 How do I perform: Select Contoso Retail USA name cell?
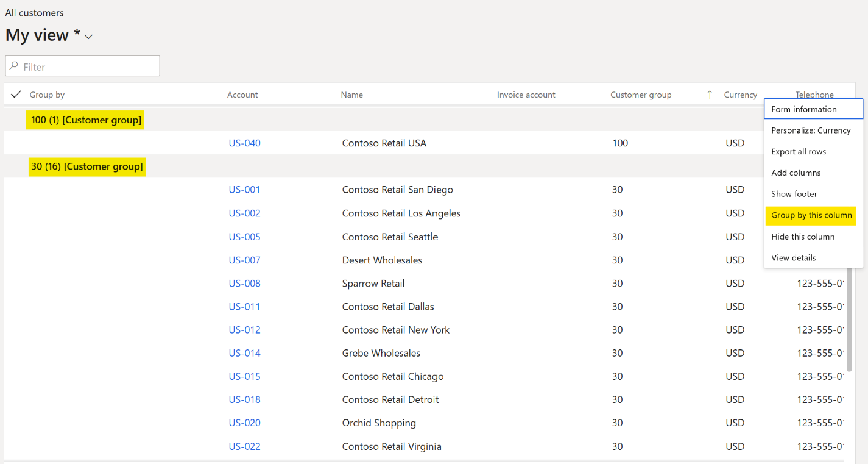coord(384,143)
